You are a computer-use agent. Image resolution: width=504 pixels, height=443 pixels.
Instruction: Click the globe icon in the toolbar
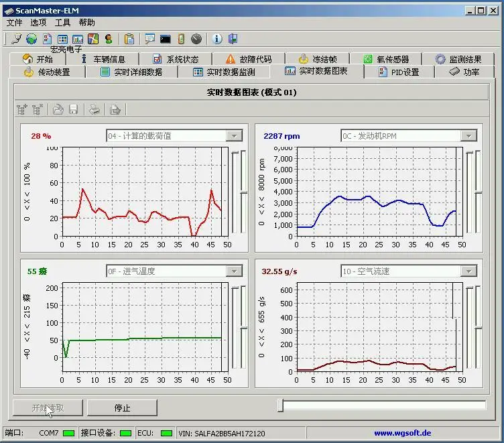point(31,39)
